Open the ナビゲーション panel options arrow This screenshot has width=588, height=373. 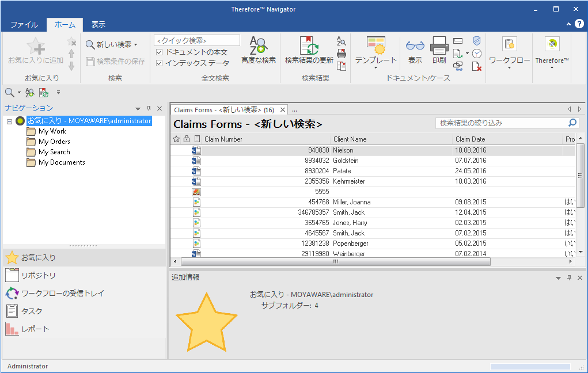click(138, 109)
